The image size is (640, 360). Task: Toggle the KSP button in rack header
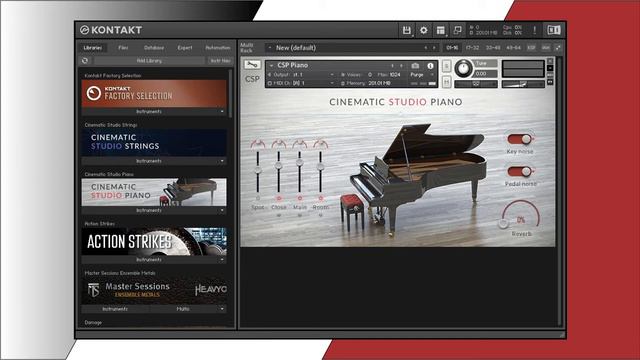(x=531, y=48)
